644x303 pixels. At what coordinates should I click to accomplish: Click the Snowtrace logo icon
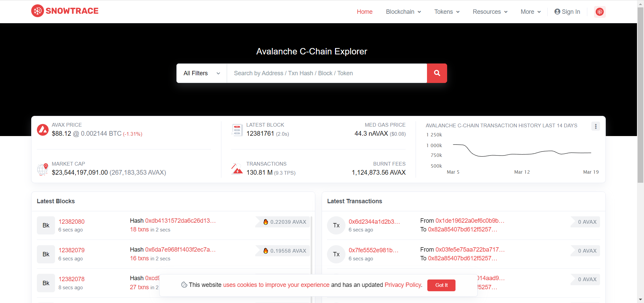tap(38, 11)
